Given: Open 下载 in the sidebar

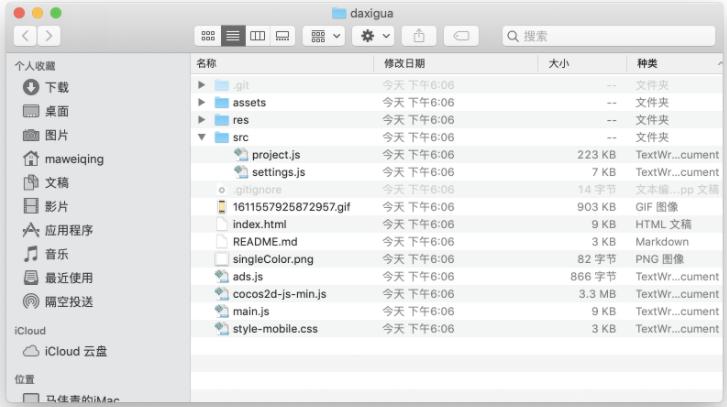Looking at the screenshot, I should point(57,87).
